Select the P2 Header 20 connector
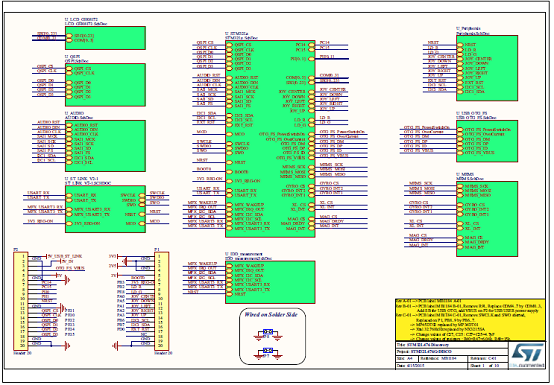 pos(20,301)
